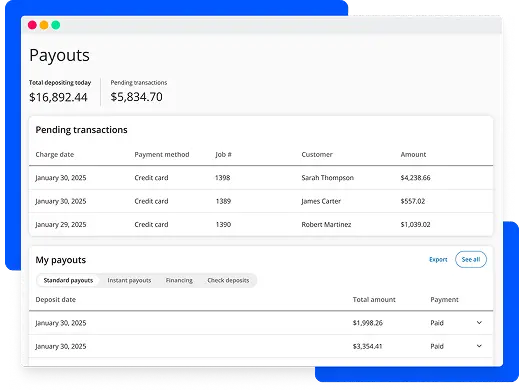Click the See all button
This screenshot has height=390, width=524.
coord(471,259)
